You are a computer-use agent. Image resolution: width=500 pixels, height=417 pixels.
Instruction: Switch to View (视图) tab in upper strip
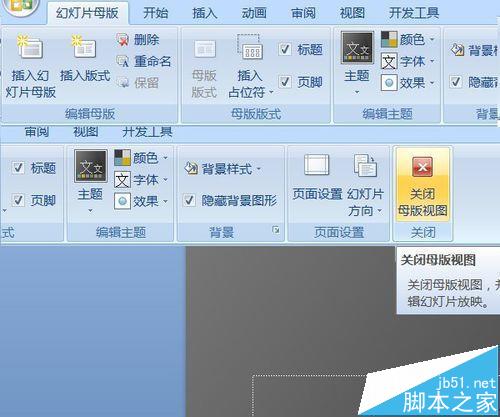coord(352,13)
